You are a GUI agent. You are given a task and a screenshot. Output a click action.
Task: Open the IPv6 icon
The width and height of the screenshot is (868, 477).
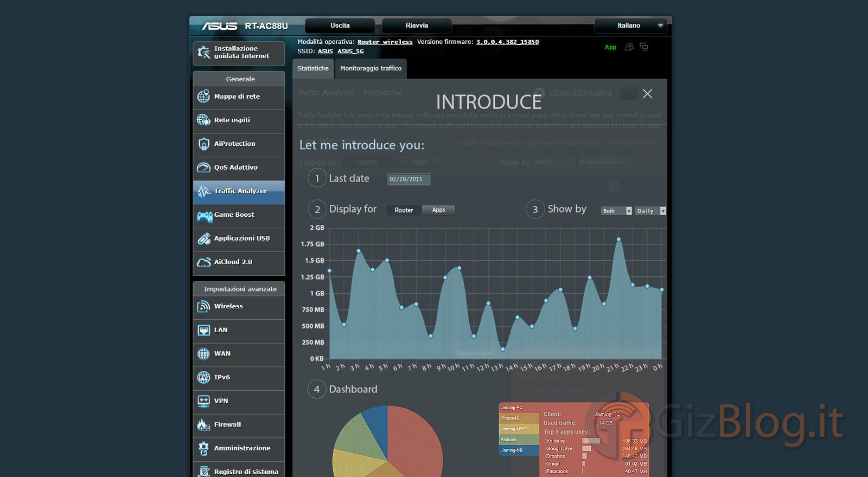click(203, 377)
